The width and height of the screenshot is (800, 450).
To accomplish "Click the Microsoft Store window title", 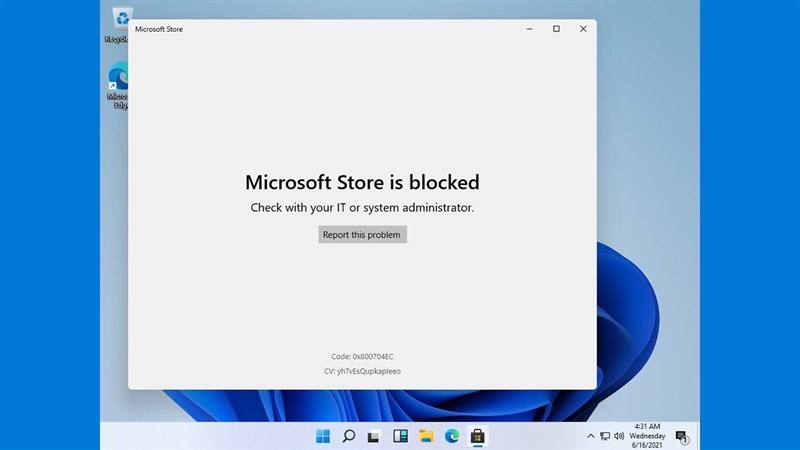I will point(159,29).
